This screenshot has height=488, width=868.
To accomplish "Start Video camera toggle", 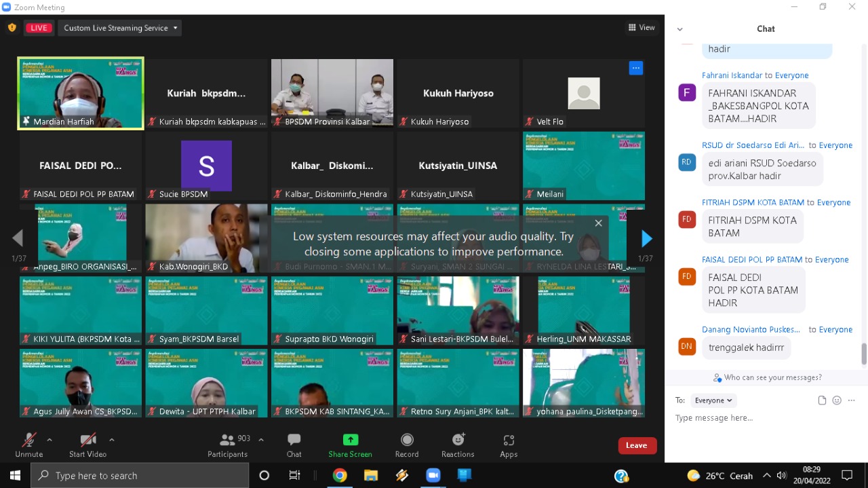I will pos(87,445).
